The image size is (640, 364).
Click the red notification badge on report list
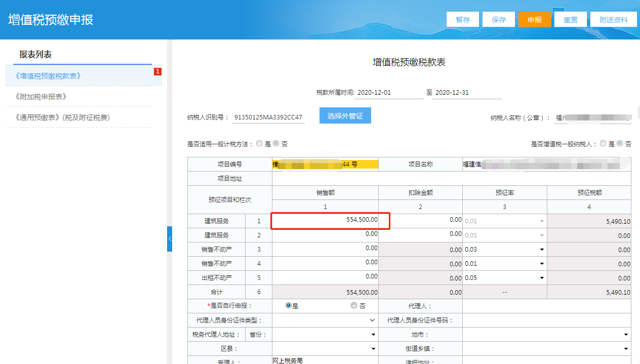157,71
